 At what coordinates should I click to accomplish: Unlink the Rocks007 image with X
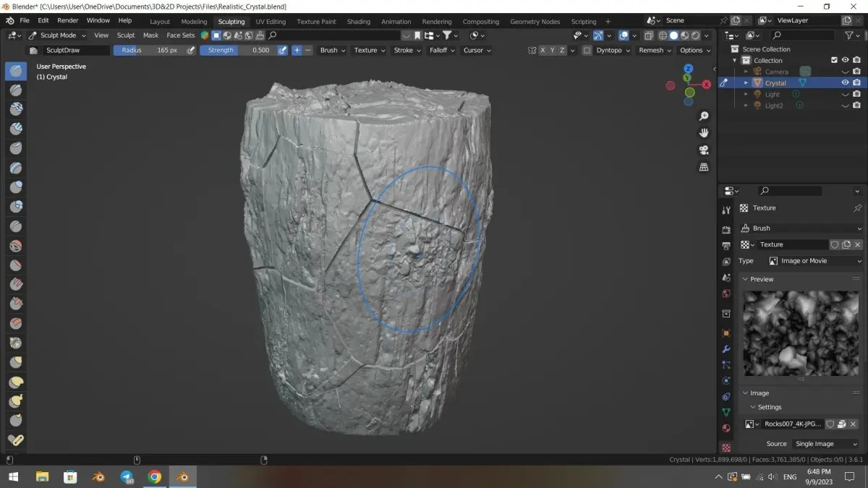[x=853, y=424]
